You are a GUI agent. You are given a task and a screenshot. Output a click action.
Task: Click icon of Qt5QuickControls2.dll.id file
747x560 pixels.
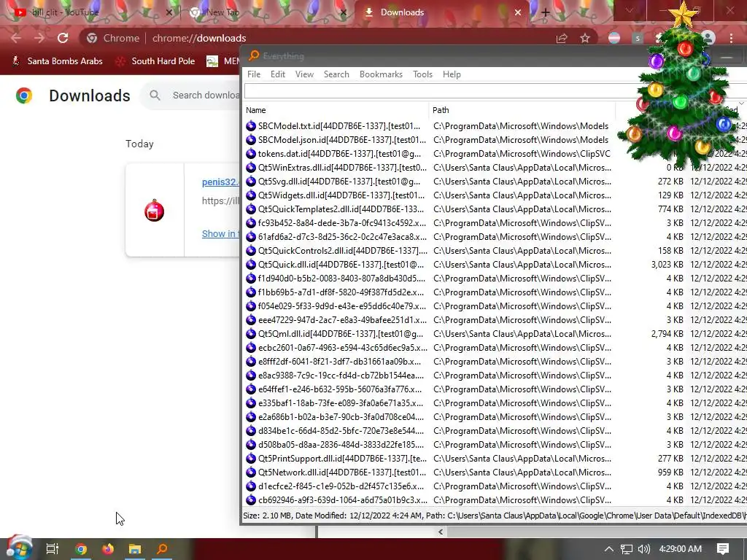click(251, 251)
